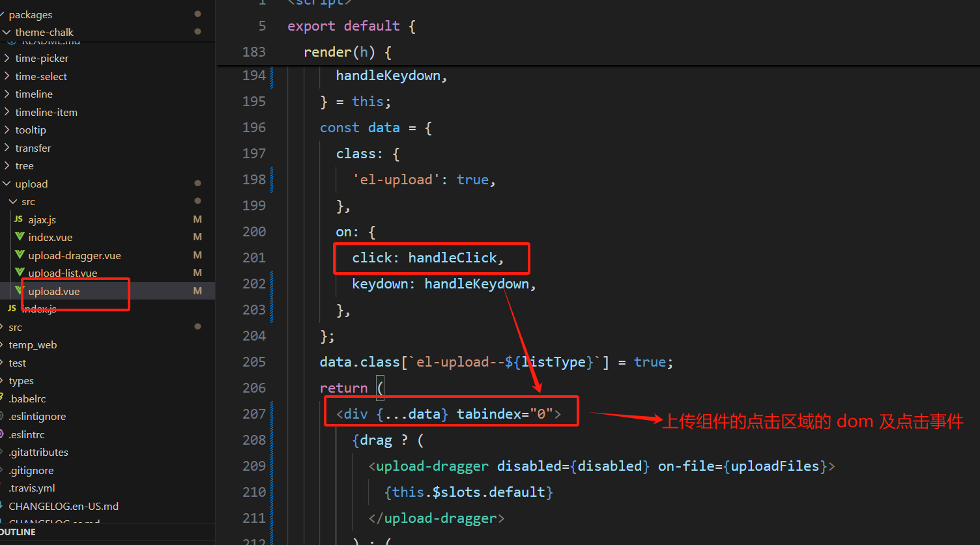Click the 'el-upload' string on line 198

click(x=396, y=180)
